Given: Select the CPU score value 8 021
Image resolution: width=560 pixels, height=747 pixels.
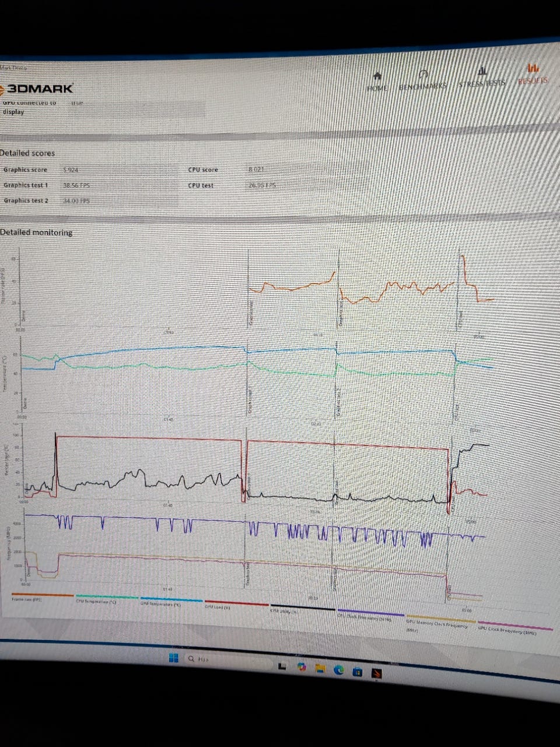Looking at the screenshot, I should pyautogui.click(x=256, y=169).
